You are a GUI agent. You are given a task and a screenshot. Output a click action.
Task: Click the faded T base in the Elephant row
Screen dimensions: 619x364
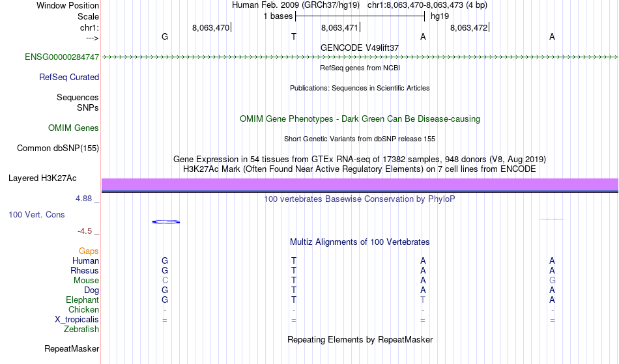tap(423, 300)
